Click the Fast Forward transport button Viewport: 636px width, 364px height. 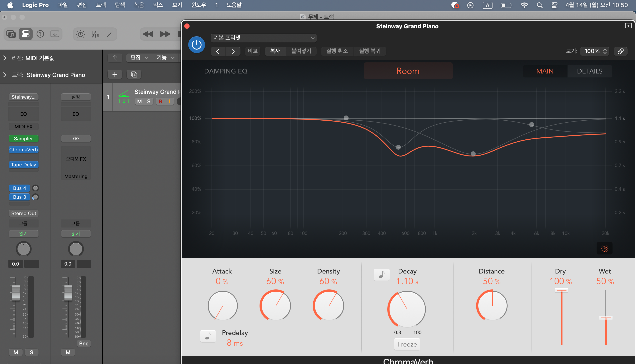pos(165,34)
